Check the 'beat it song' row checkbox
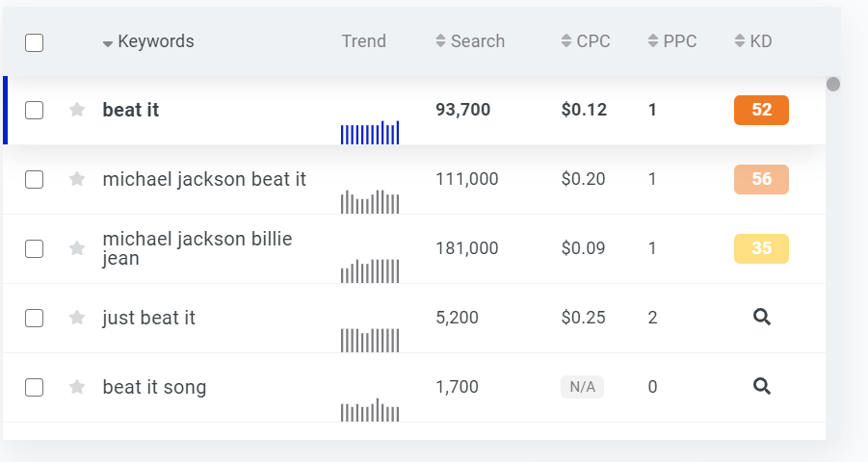The width and height of the screenshot is (868, 462). 34,387
